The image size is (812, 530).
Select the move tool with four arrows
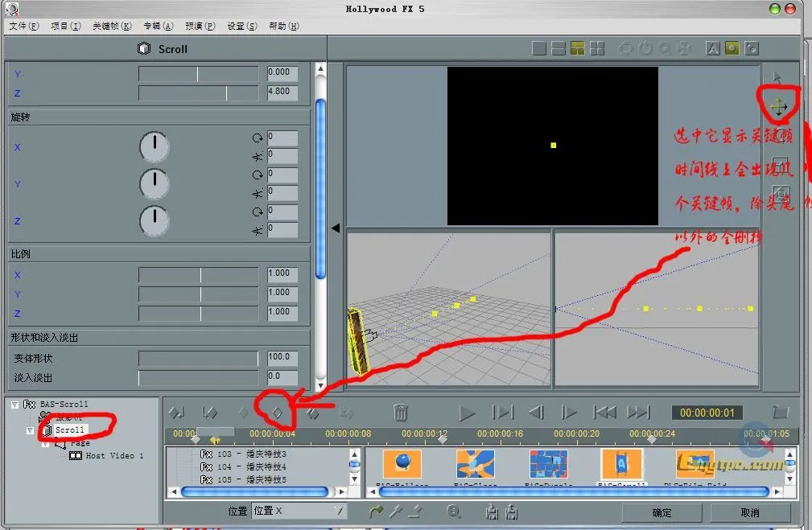point(778,107)
